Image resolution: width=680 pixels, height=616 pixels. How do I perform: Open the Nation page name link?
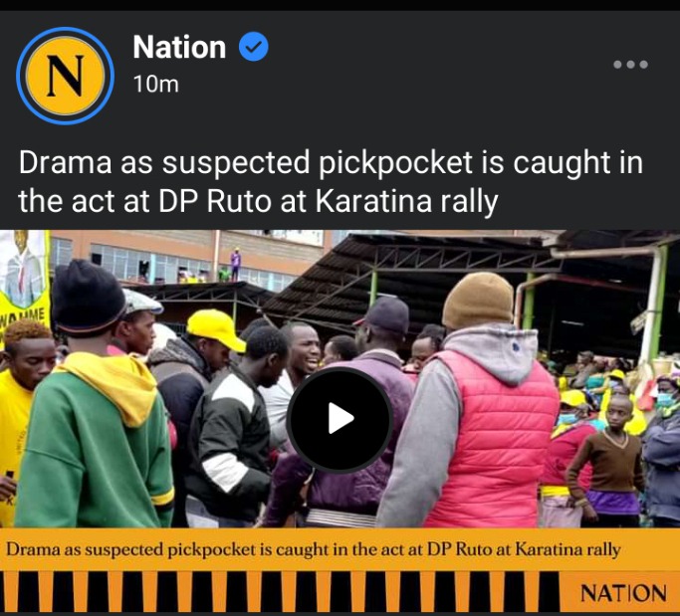[x=179, y=47]
